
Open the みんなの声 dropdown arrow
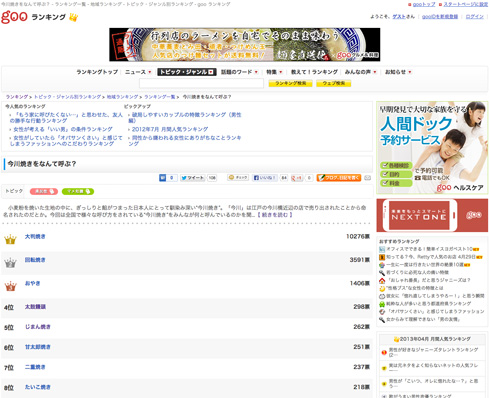pos(375,72)
